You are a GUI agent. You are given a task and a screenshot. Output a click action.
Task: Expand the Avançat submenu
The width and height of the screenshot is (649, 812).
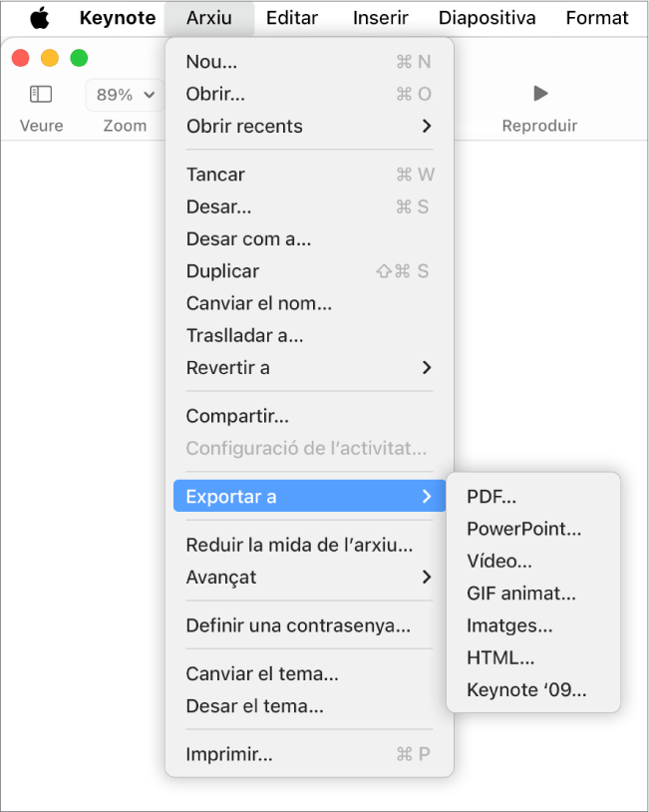coord(309,577)
